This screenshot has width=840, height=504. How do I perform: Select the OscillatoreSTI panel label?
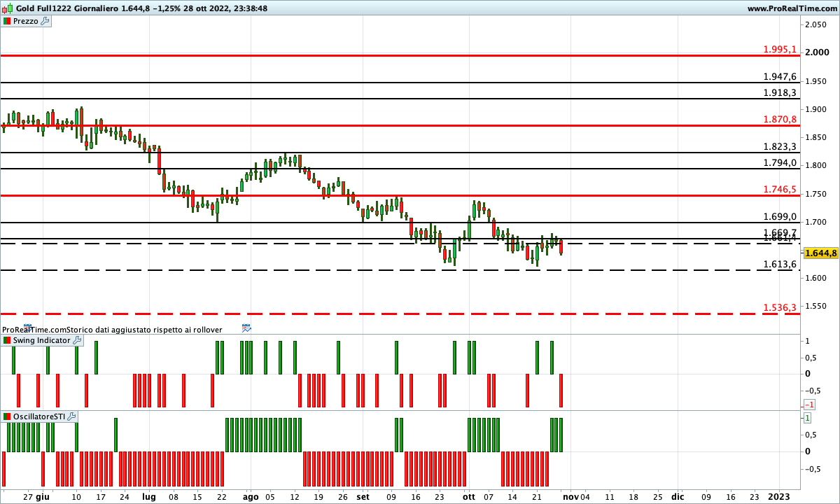(39, 416)
